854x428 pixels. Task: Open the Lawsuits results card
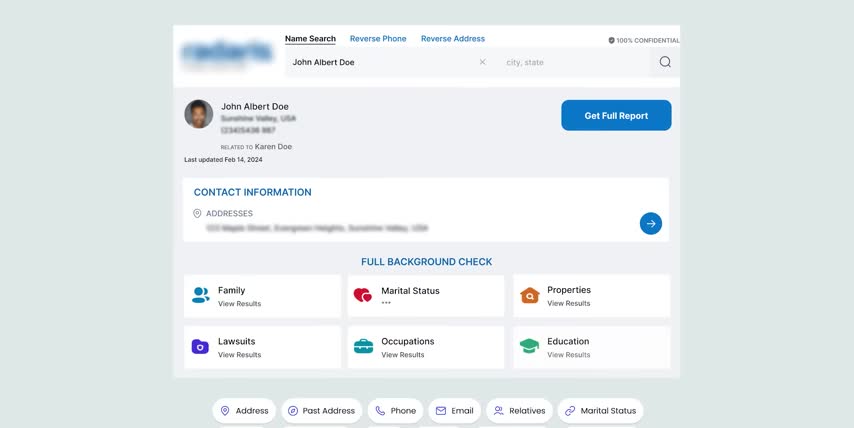(x=263, y=347)
